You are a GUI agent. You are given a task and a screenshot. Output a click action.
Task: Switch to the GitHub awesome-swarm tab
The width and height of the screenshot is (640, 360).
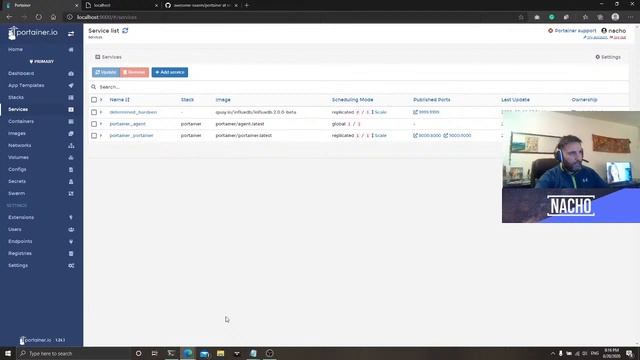click(x=201, y=5)
